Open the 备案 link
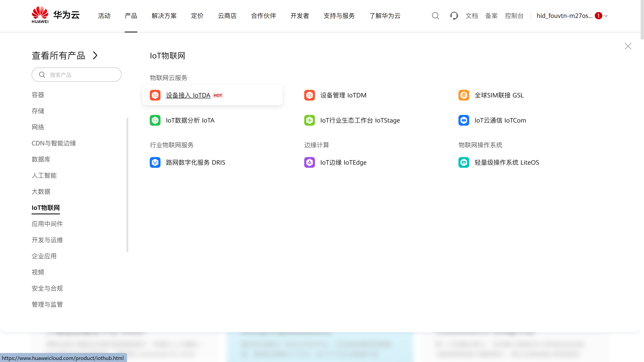The height and width of the screenshot is (362, 644). (x=491, y=16)
